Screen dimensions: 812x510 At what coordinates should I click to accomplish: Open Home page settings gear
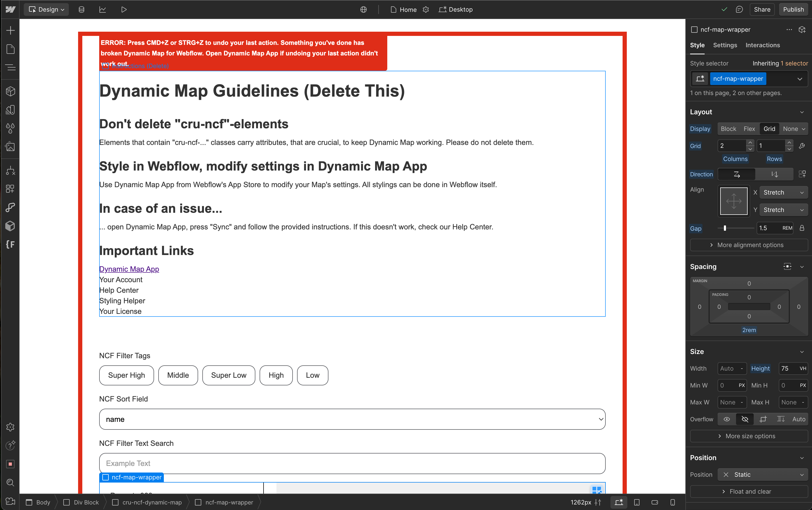426,10
